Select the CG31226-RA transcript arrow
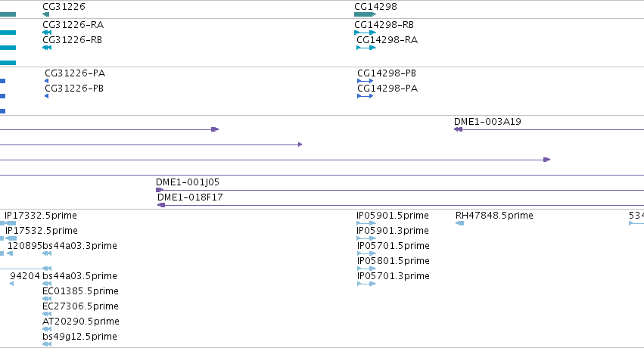644x348 pixels. coord(47,33)
